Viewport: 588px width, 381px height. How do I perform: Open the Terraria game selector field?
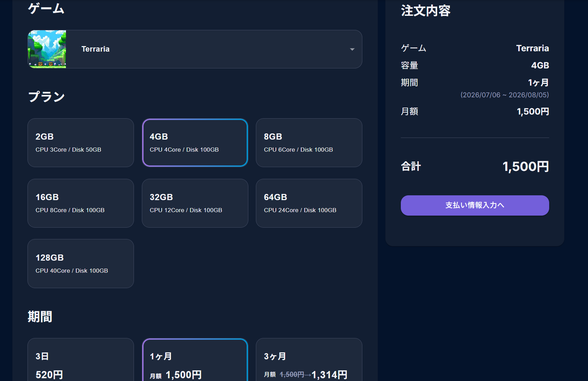195,49
